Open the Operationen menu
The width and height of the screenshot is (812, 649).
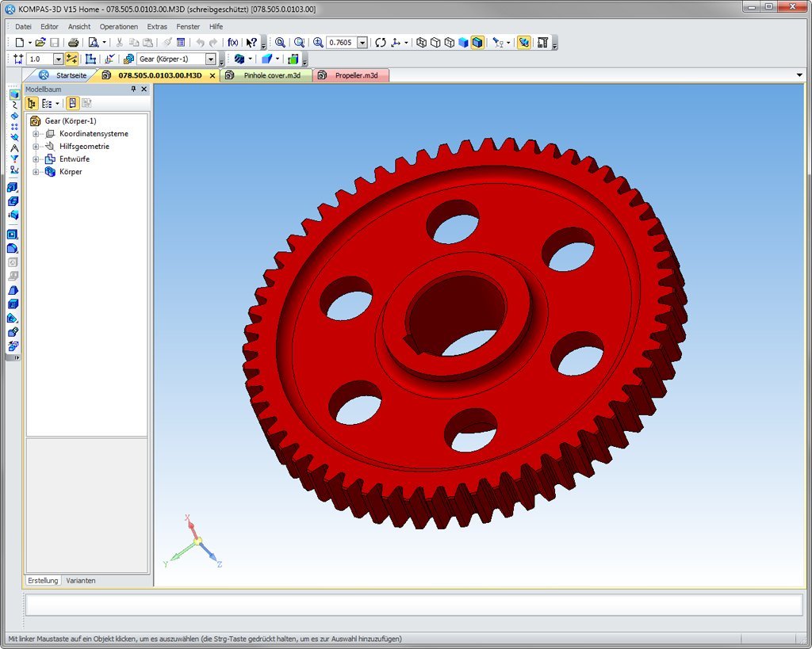119,26
